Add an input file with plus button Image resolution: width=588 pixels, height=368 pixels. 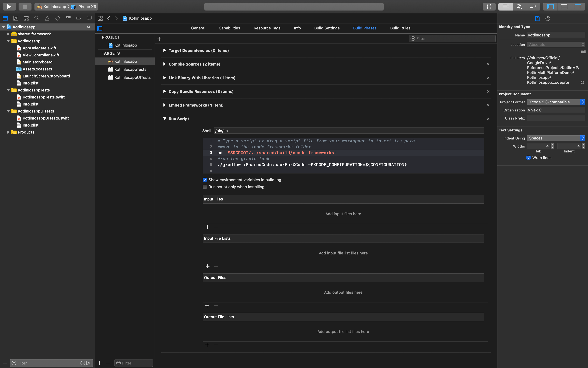tap(207, 227)
